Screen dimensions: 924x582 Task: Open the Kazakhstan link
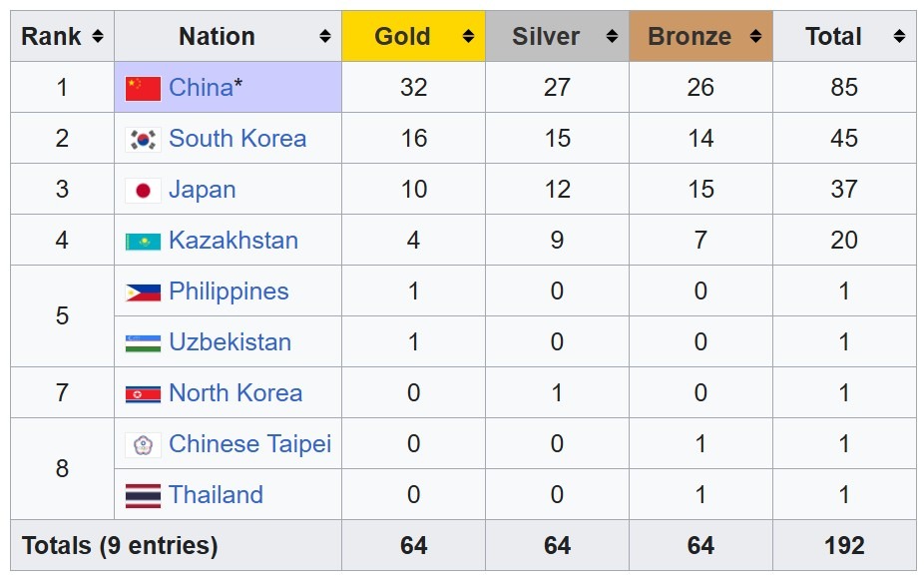[x=233, y=241]
